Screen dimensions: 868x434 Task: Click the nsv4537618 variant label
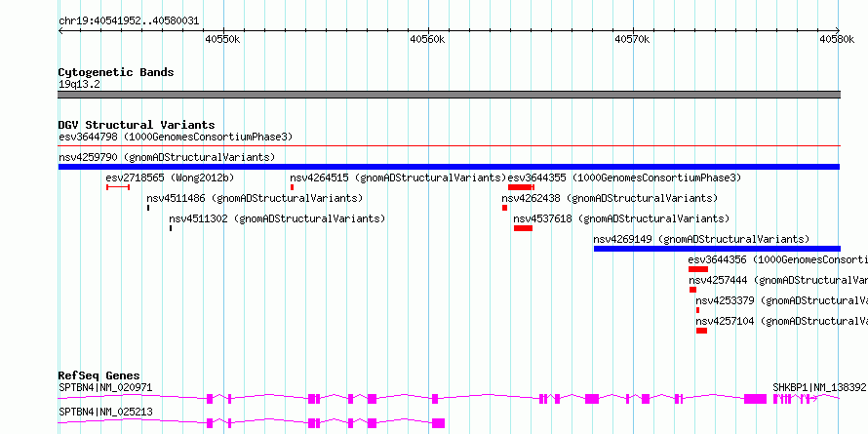[x=621, y=218]
